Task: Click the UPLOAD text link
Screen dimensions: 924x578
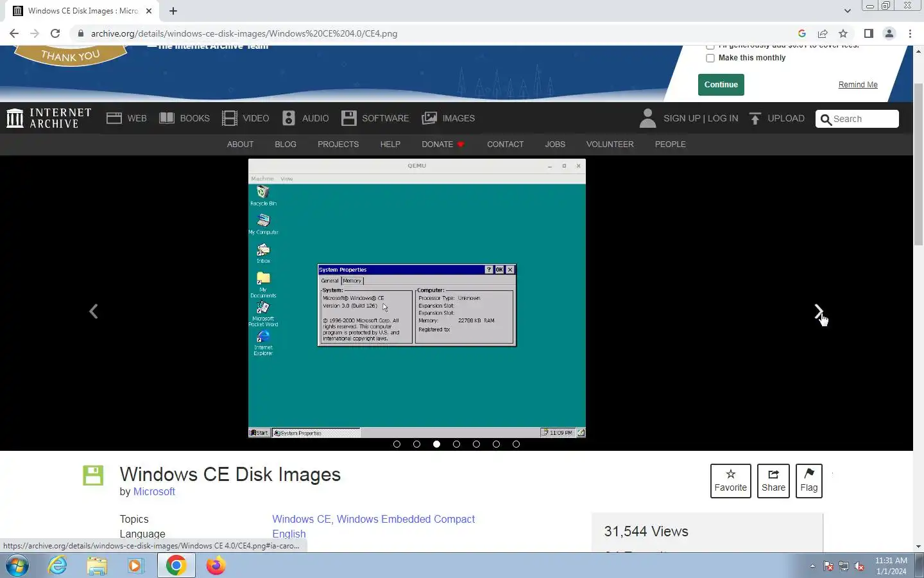Action: click(x=786, y=118)
